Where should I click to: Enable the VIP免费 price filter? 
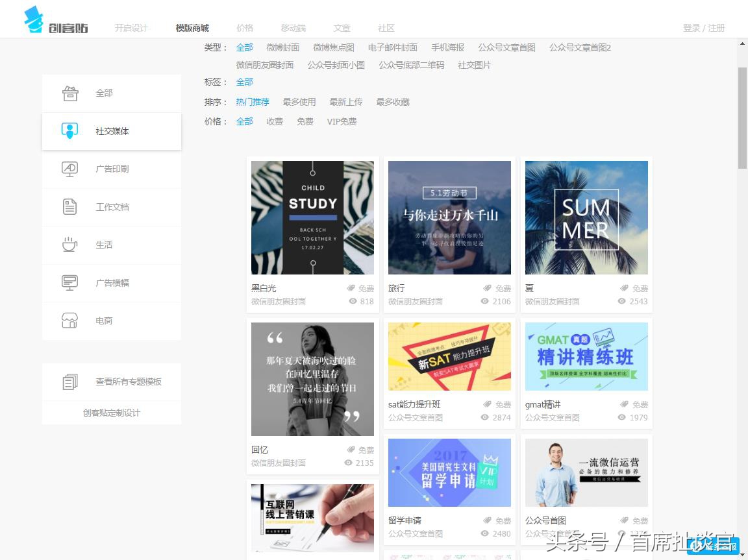tap(342, 121)
